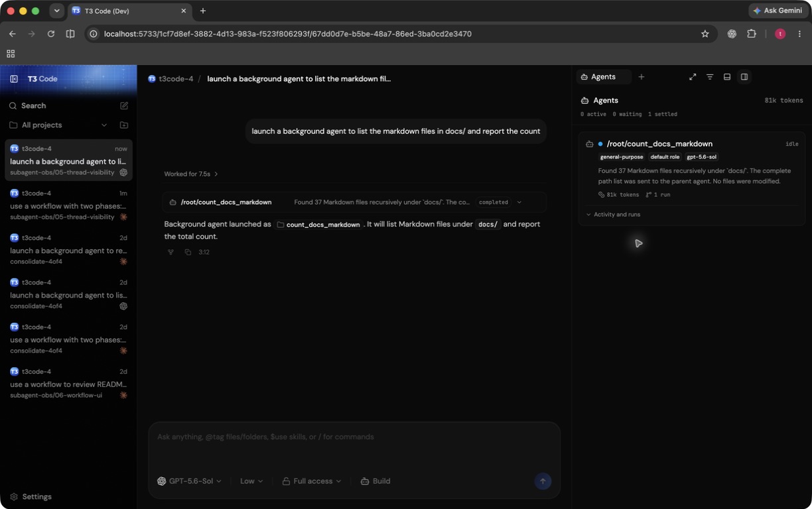Open Ask Gemini in the browser
Viewport: 812px width, 509px height.
point(778,11)
